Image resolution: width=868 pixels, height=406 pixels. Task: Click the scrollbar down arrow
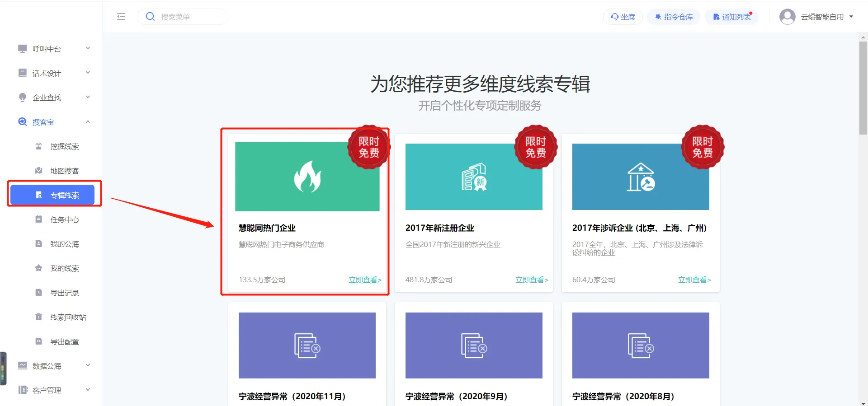tap(863, 403)
